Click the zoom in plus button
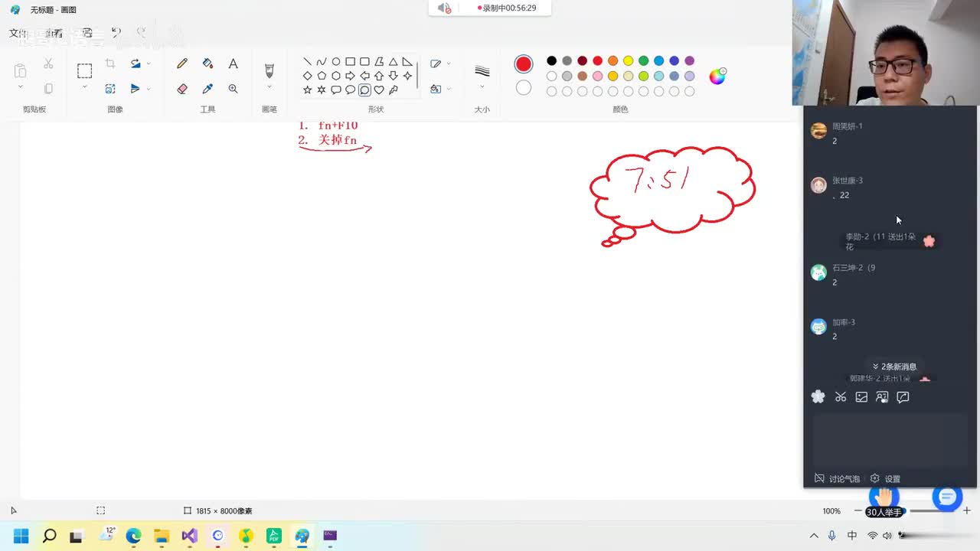Viewport: 980px width, 551px height. (967, 510)
